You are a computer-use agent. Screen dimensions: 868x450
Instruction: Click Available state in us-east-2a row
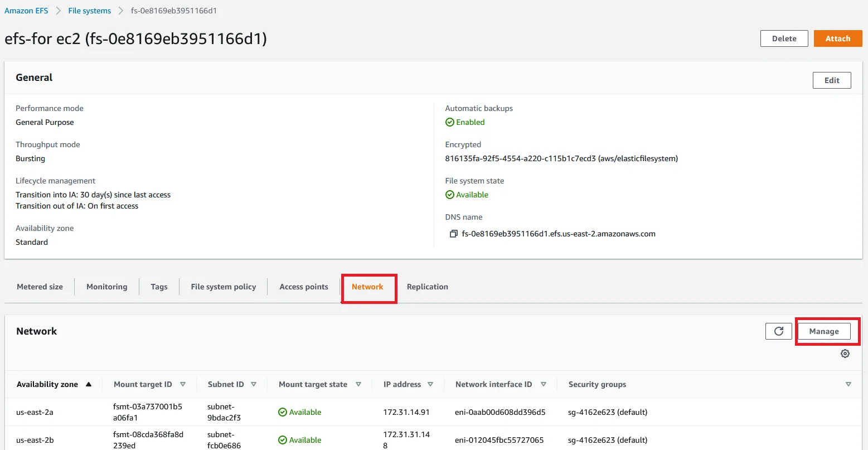coord(300,412)
